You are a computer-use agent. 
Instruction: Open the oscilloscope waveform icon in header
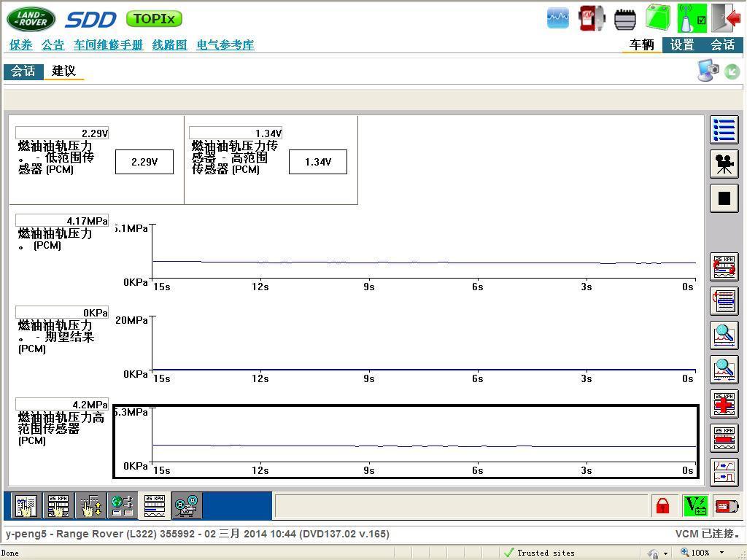pos(558,18)
